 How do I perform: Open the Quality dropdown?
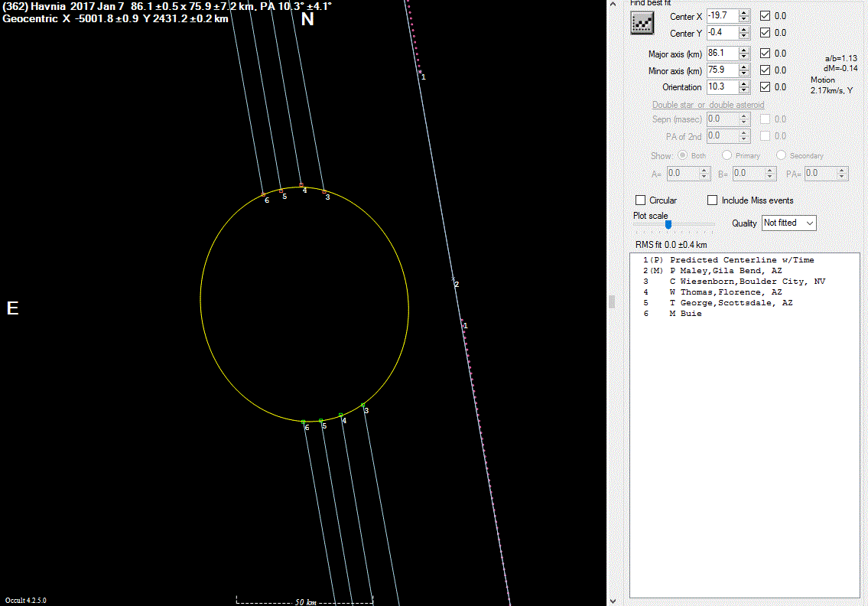click(x=788, y=223)
